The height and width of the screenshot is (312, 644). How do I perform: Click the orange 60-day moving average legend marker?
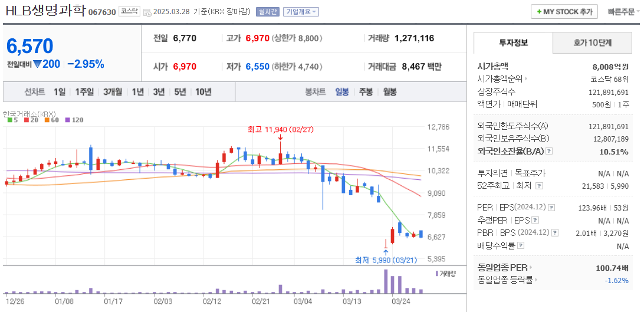pos(47,120)
